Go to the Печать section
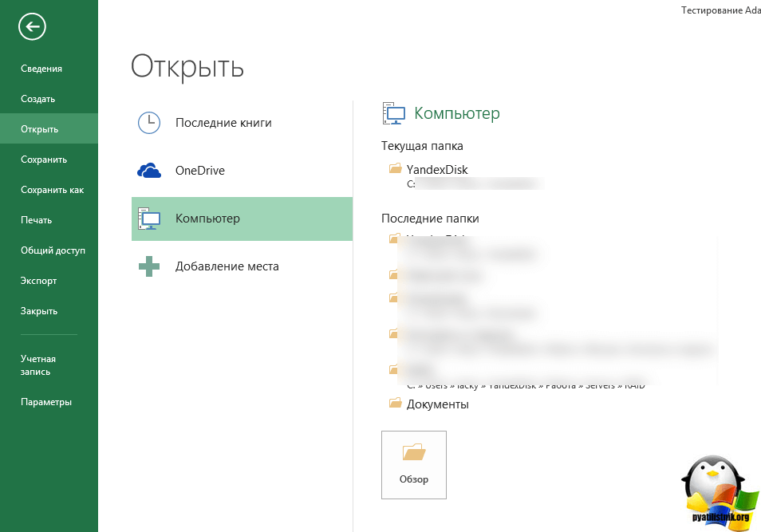Screen dimensions: 761x532 (36, 220)
